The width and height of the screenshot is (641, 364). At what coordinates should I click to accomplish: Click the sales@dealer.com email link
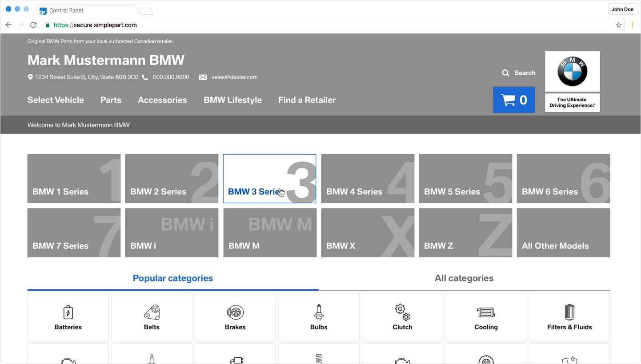pos(235,77)
